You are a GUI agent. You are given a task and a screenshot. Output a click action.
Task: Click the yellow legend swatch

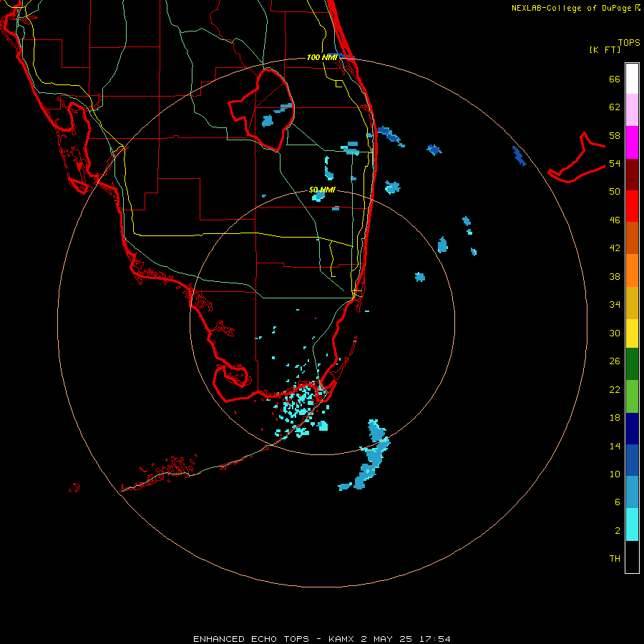632,333
